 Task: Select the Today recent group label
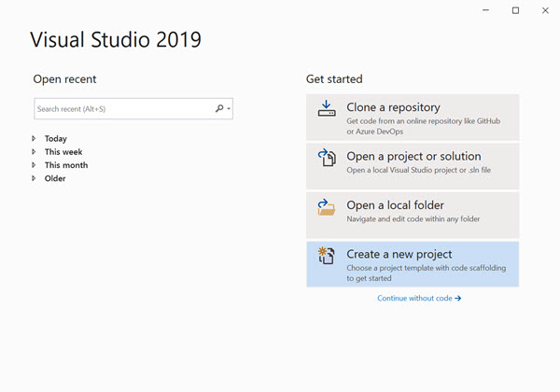coord(56,138)
